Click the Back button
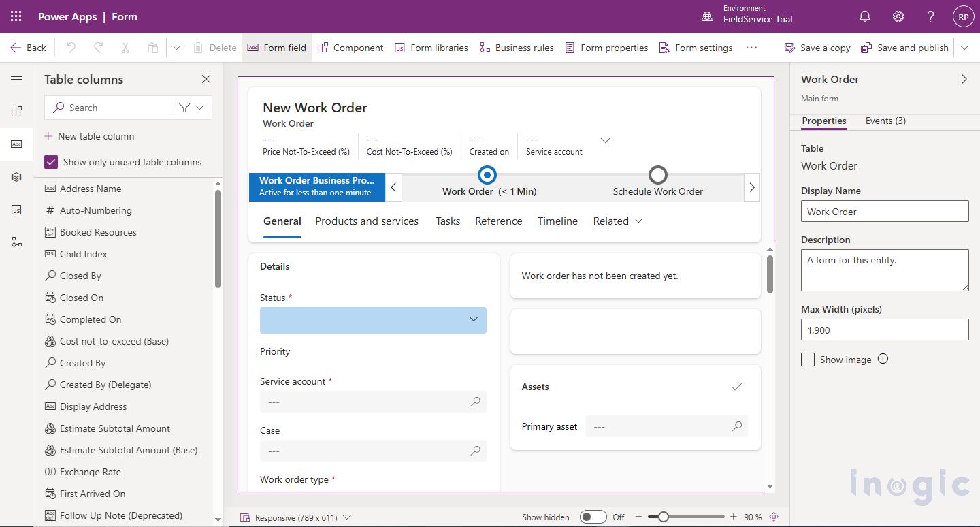Image resolution: width=980 pixels, height=527 pixels. click(x=28, y=48)
